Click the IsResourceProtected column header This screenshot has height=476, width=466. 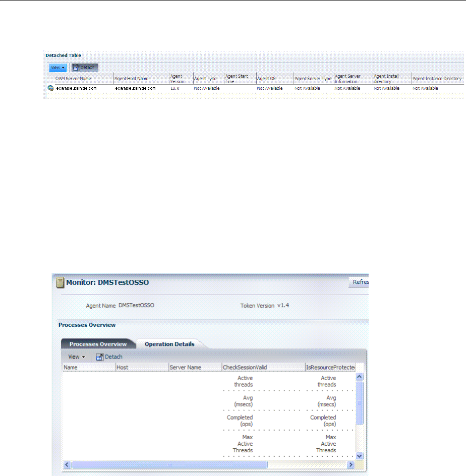click(x=330, y=367)
